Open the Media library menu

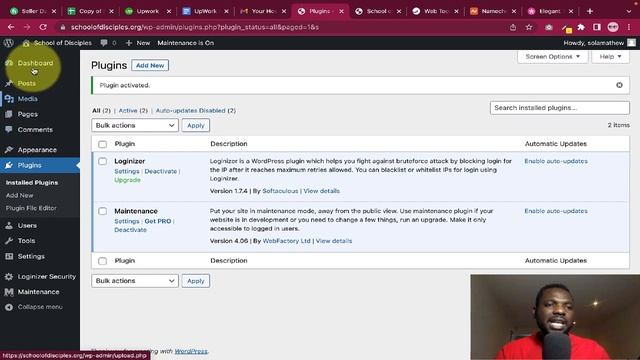pos(27,99)
